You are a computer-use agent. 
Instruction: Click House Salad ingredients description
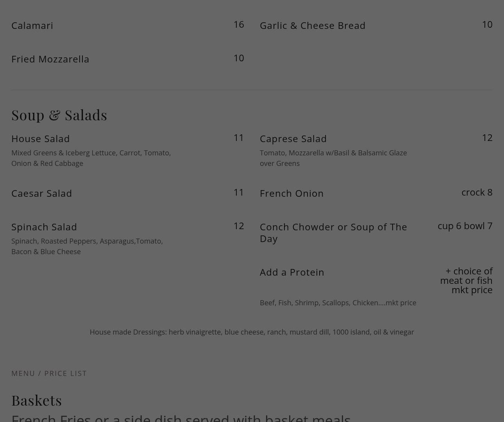91,158
